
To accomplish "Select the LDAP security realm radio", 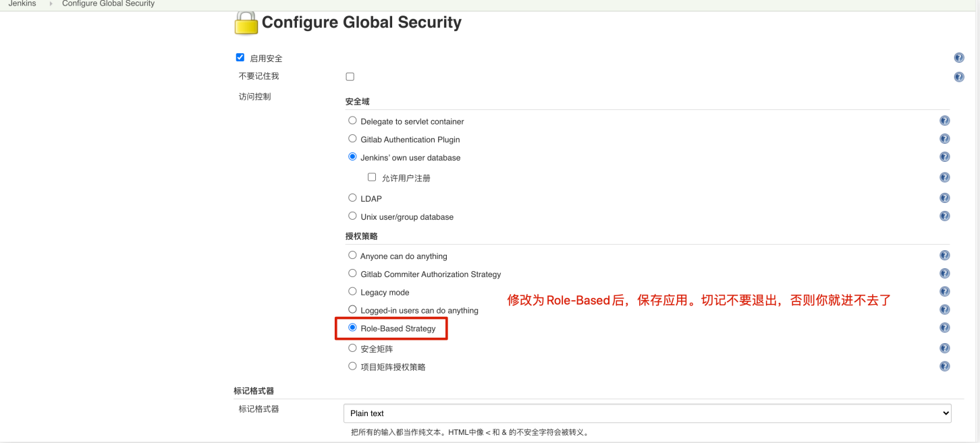I will 352,198.
